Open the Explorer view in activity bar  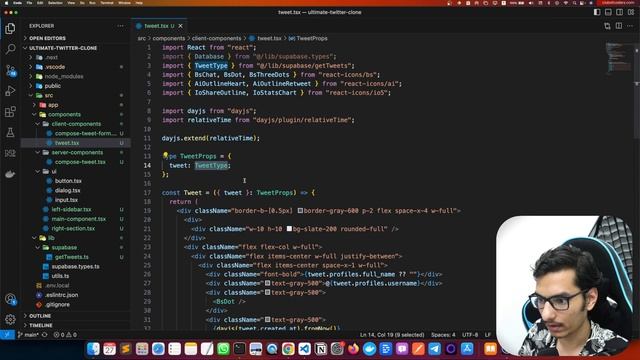click(10, 28)
